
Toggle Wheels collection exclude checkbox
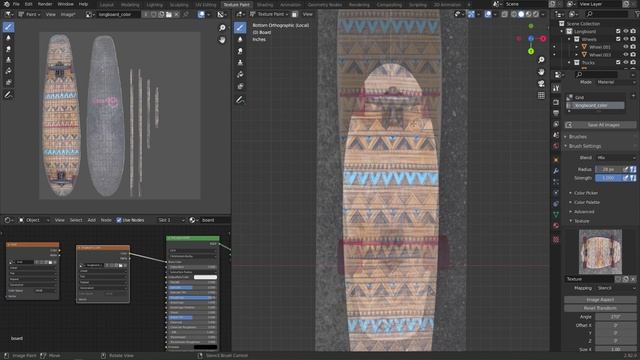[x=618, y=39]
